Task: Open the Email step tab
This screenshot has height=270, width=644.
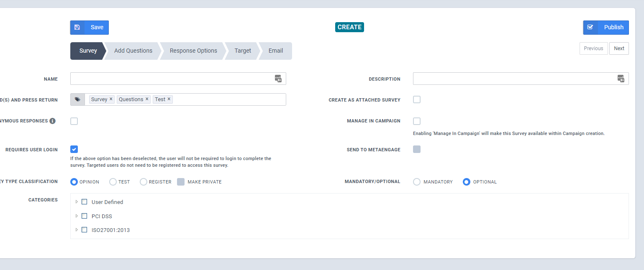Action: [276, 51]
